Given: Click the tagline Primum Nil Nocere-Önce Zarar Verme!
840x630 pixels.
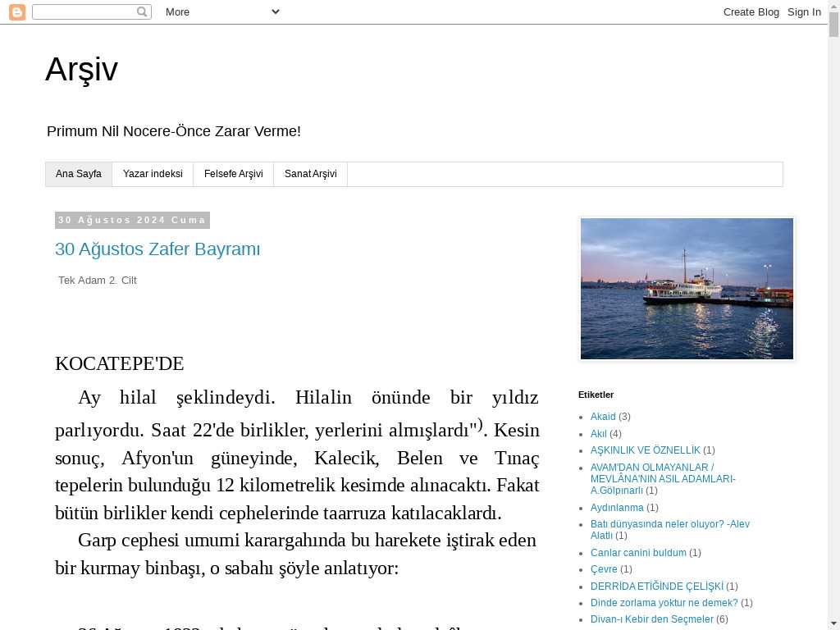Looking at the screenshot, I should click(x=174, y=131).
